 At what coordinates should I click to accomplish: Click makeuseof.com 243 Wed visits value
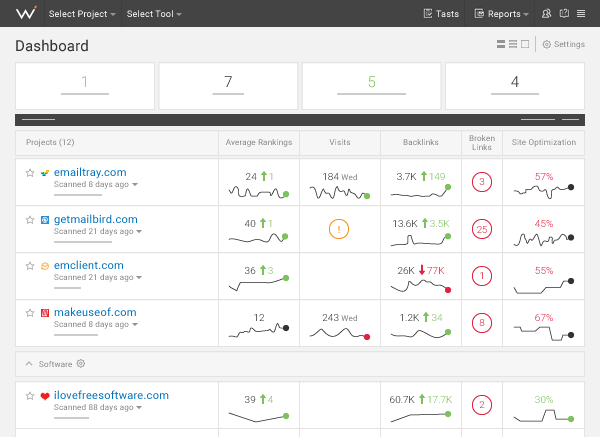coord(340,318)
